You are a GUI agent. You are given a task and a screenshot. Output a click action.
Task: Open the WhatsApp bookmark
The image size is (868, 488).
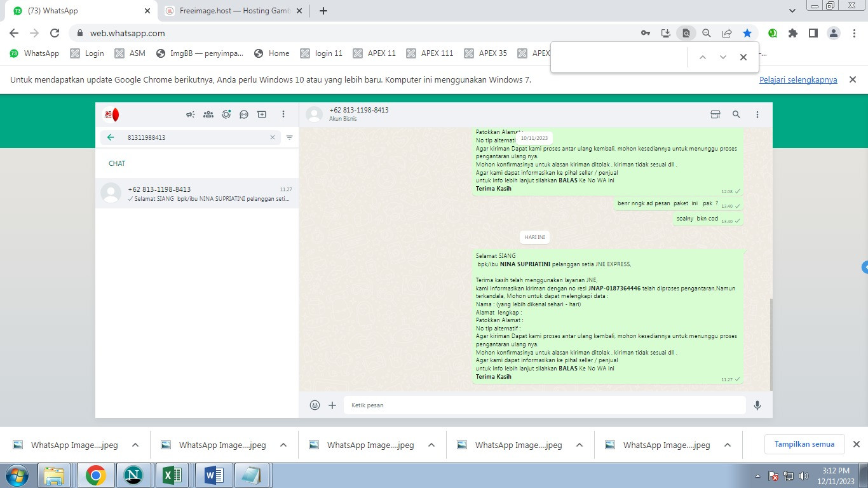[34, 53]
